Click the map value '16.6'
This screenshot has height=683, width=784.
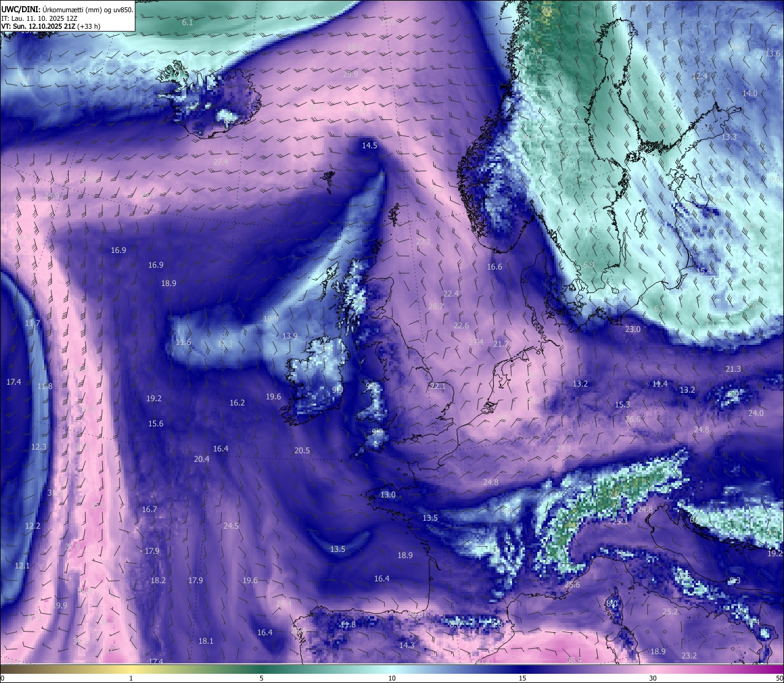494,266
